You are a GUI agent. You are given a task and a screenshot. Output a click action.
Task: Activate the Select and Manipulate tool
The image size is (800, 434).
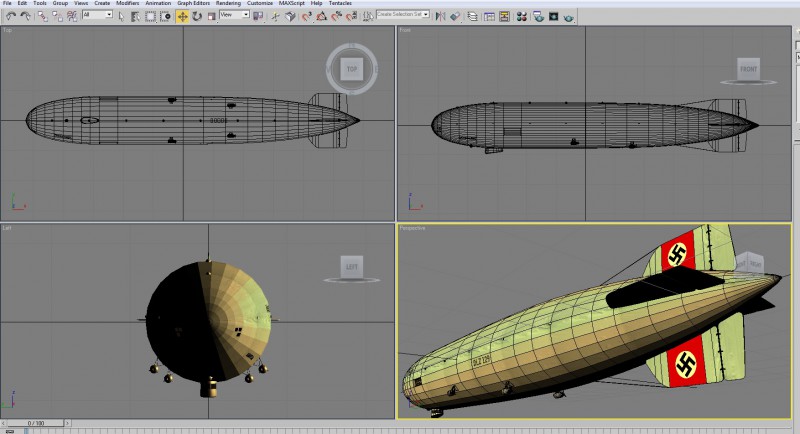click(x=276, y=16)
